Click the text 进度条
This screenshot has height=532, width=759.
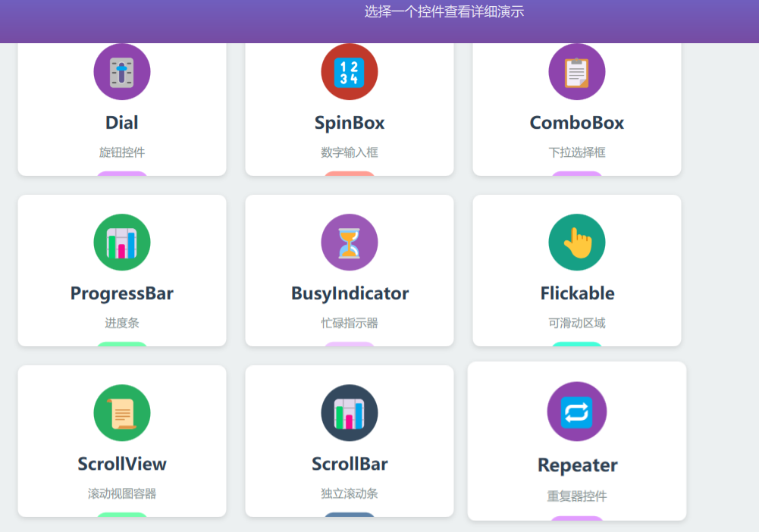pyautogui.click(x=122, y=323)
